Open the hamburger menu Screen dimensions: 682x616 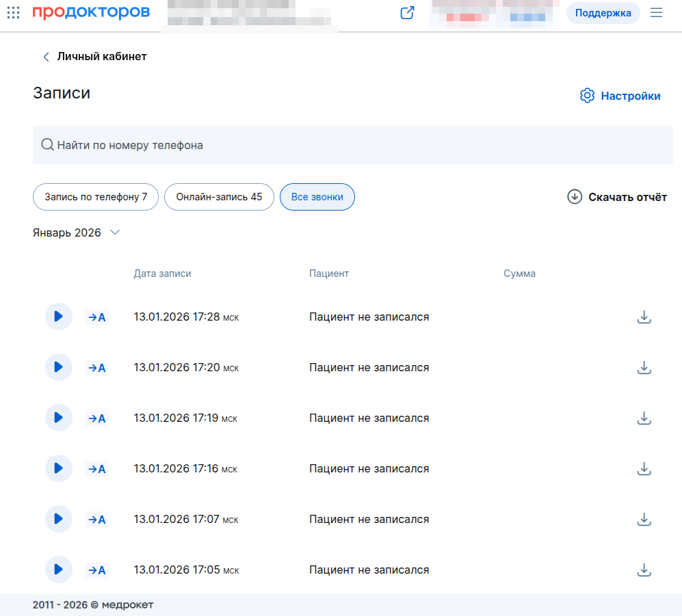(656, 13)
